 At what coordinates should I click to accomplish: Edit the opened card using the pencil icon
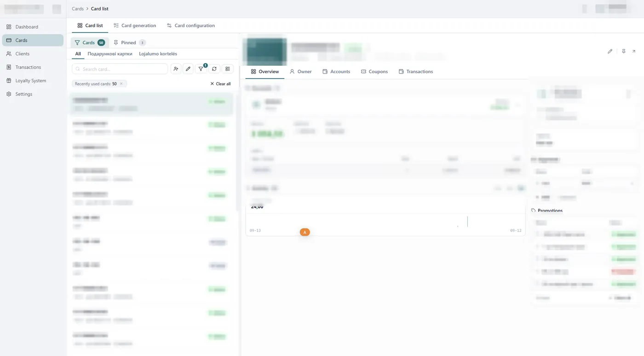610,51
